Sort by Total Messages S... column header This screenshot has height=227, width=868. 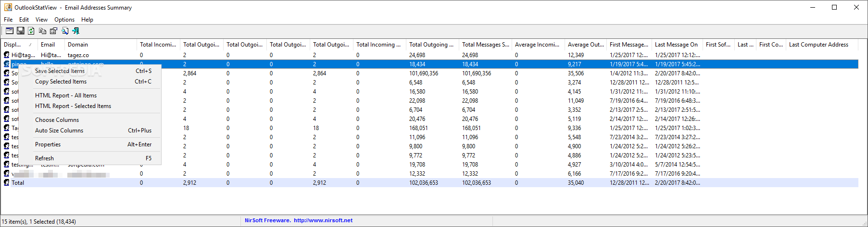pos(486,45)
